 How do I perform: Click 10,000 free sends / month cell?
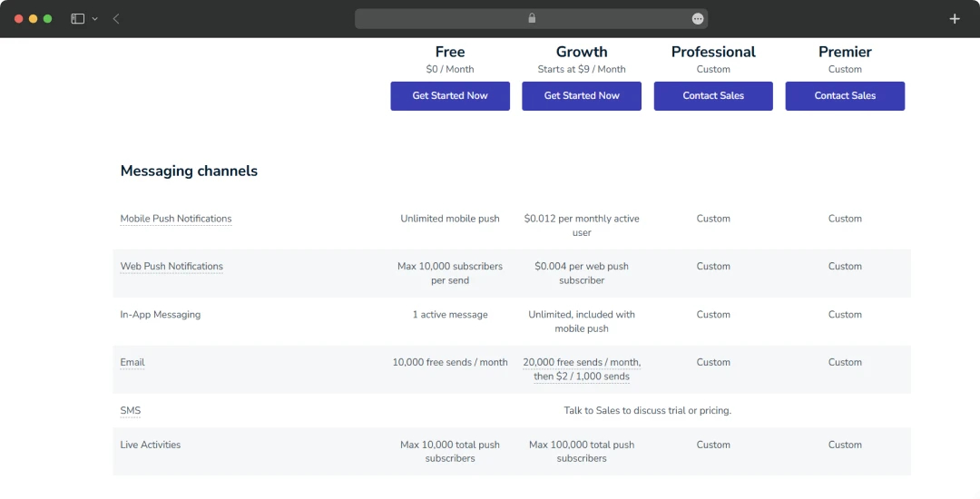tap(450, 362)
